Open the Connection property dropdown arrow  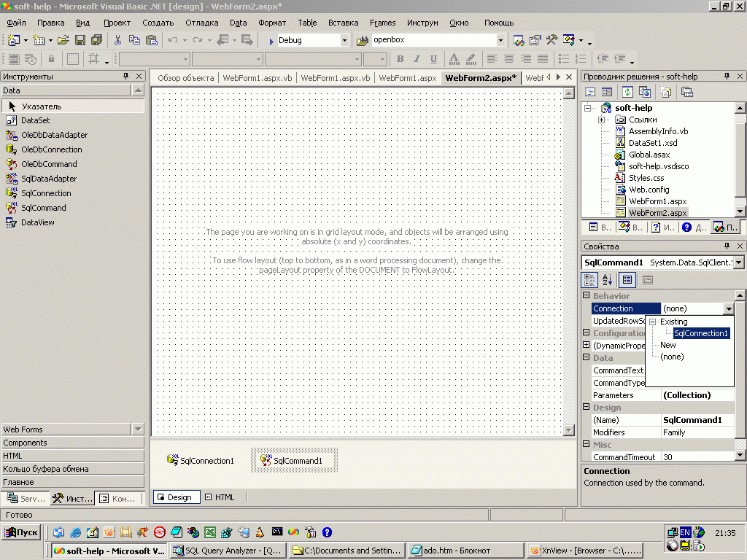(729, 308)
